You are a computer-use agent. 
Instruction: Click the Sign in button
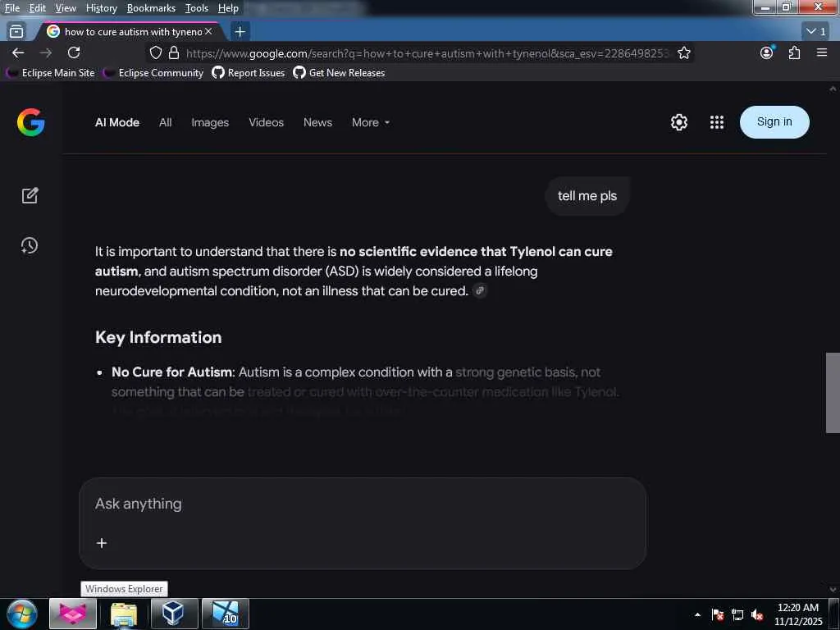click(774, 122)
